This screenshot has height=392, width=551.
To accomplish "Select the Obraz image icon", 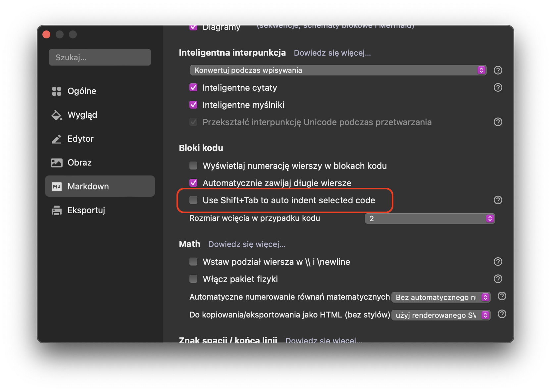I will [x=57, y=163].
